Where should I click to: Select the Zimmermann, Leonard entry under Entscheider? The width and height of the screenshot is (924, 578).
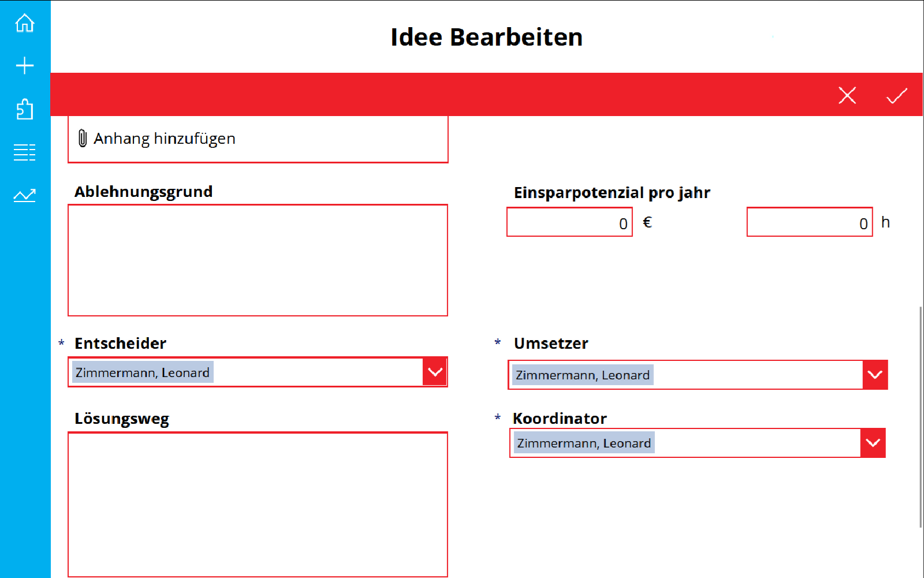(141, 372)
